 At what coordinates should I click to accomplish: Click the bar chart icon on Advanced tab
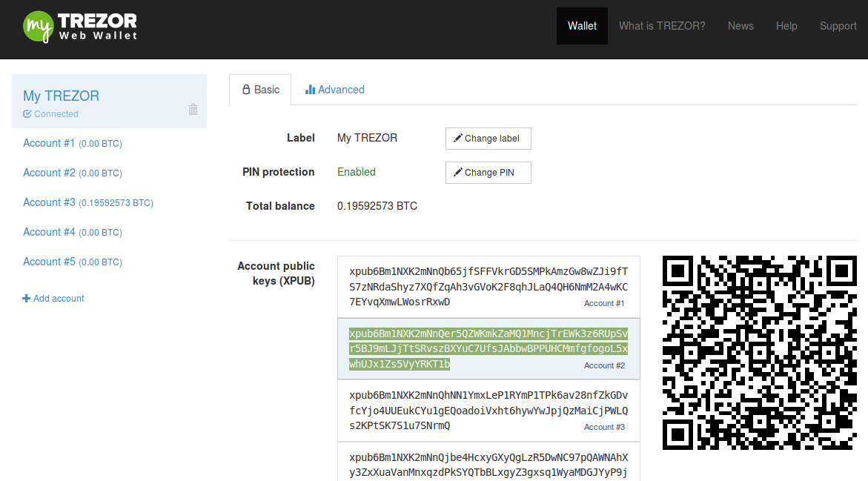(x=310, y=90)
